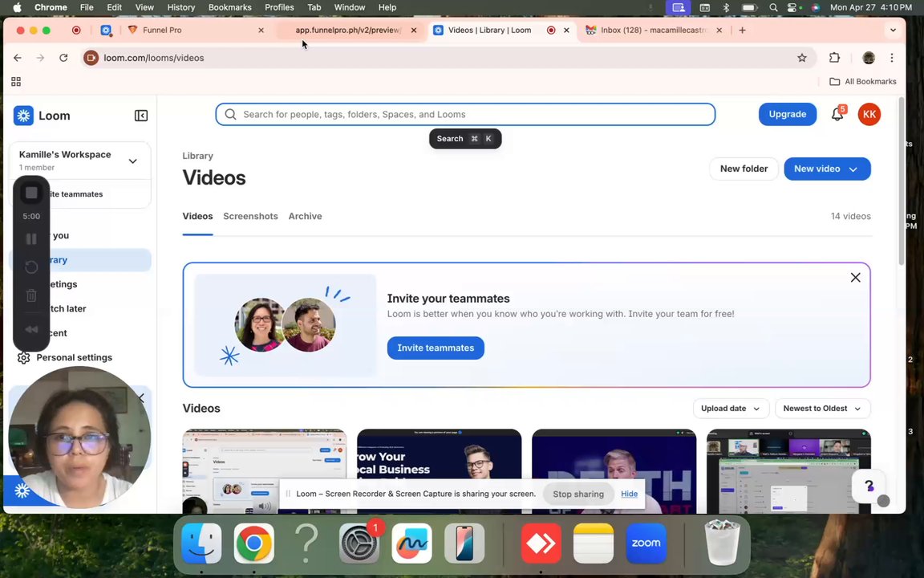Image resolution: width=924 pixels, height=578 pixels.
Task: Launch Zoom from the Dock
Action: (646, 543)
